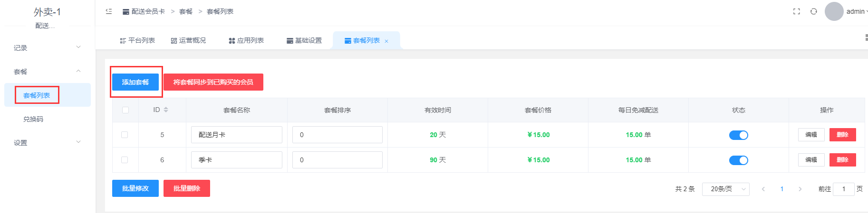
Task: Go to previous page arrow
Action: click(x=763, y=189)
